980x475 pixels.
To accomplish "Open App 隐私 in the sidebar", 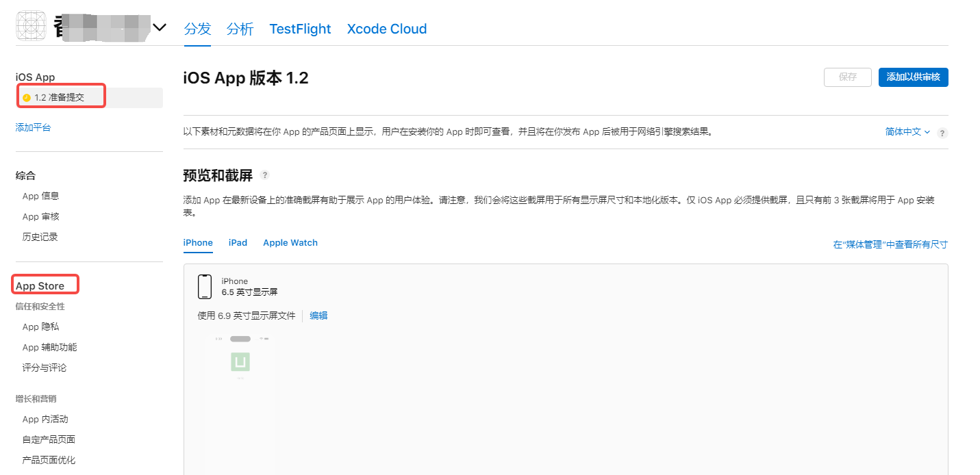I will [40, 326].
